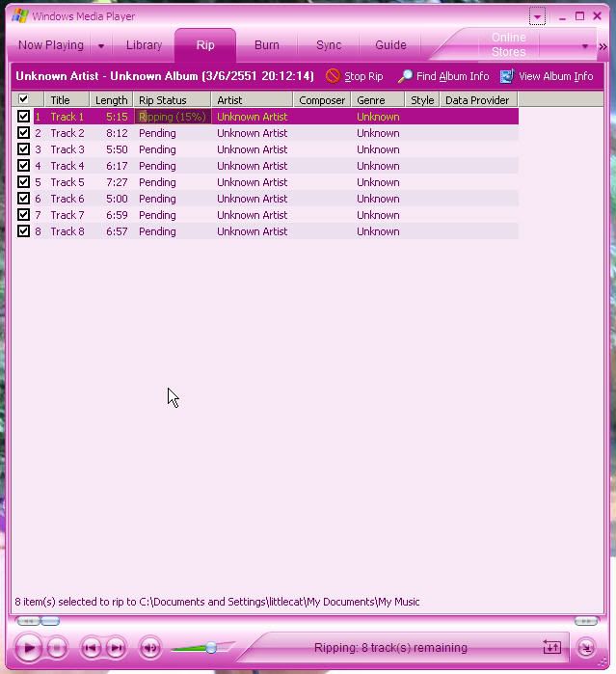Click album title Unknown Artist - Unknown Album
Screen dimensions: 616x674
point(165,76)
